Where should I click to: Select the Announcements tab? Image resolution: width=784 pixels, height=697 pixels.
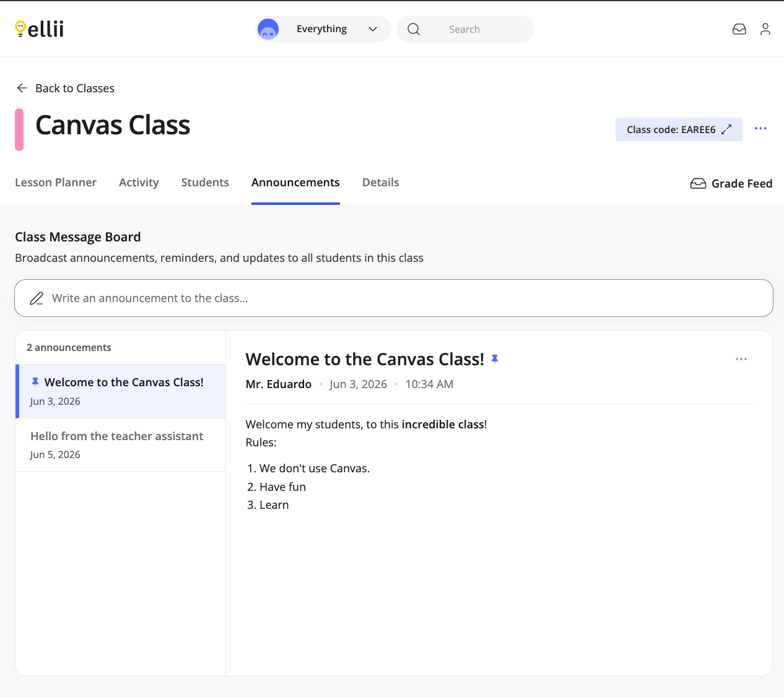click(295, 183)
